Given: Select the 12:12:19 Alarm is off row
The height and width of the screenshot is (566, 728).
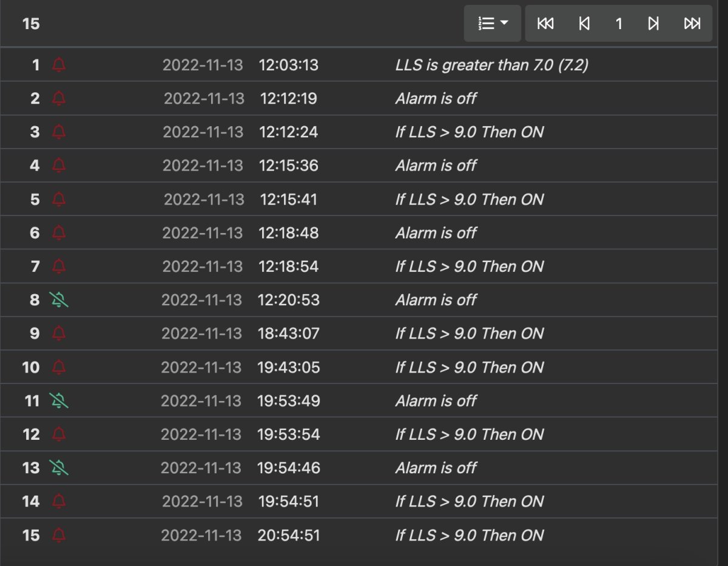Looking at the screenshot, I should click(x=359, y=98).
